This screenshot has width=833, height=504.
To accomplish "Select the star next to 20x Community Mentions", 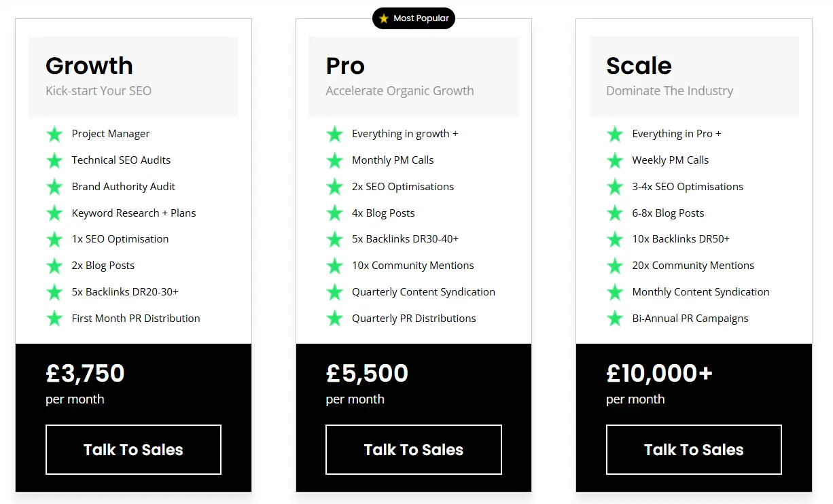I will 614,266.
